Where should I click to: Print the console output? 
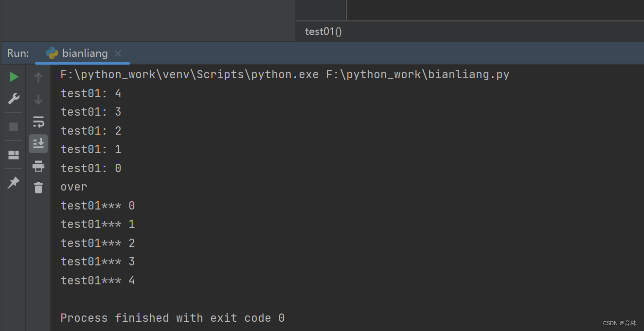click(38, 166)
